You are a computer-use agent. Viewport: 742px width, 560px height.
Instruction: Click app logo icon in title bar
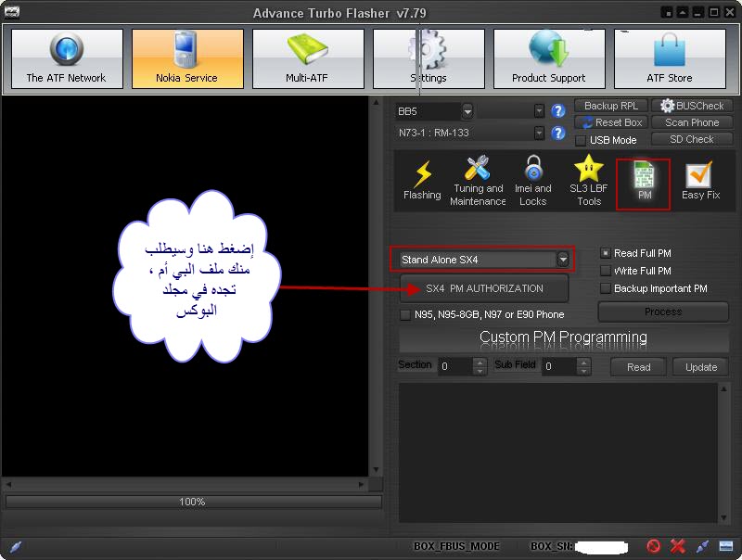11,12
